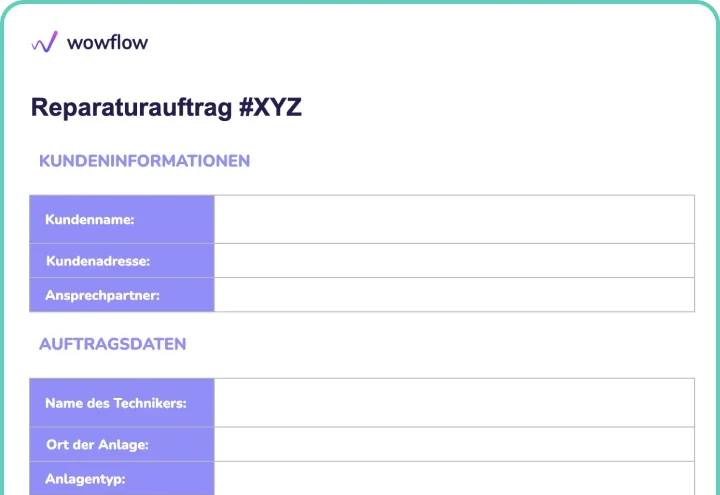Viewport: 720px width, 495px height.
Task: Click the AUFTRAGSDATEN section heading
Action: click(x=112, y=344)
